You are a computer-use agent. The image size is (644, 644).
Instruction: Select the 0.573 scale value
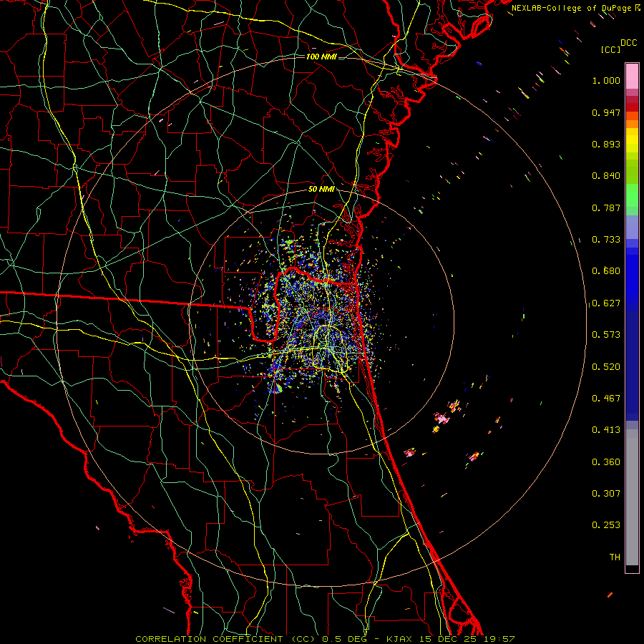pos(606,335)
